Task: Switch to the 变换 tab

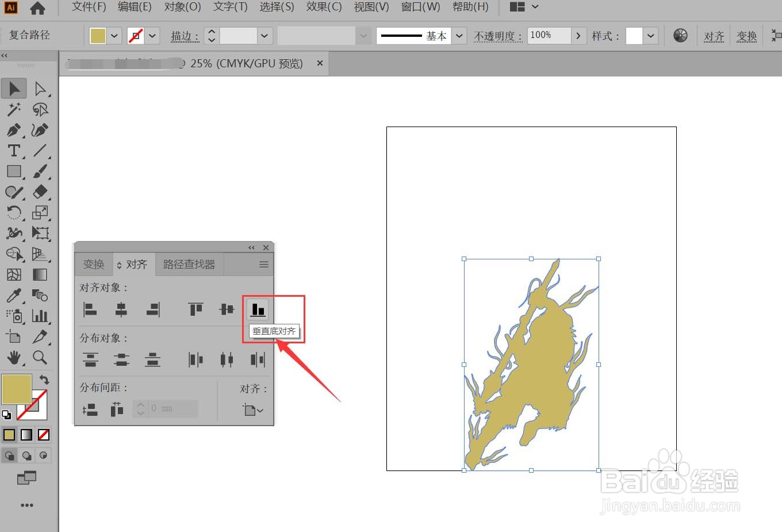Action: [x=94, y=265]
